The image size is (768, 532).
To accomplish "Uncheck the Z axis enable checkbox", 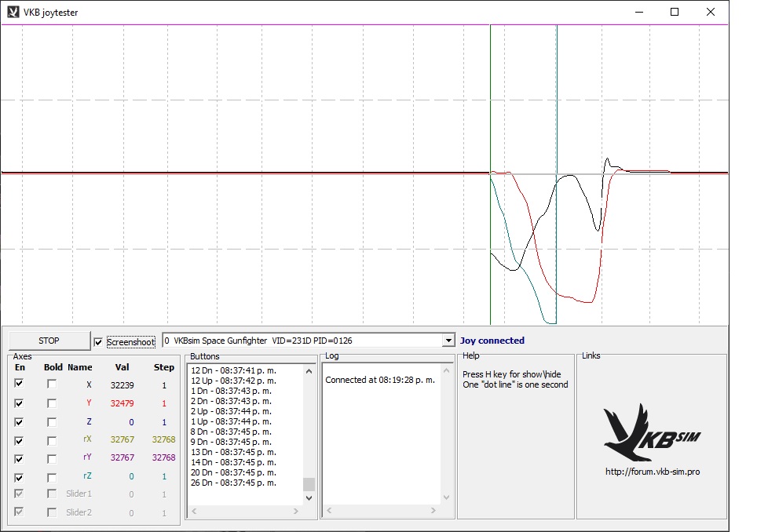I will click(x=19, y=421).
